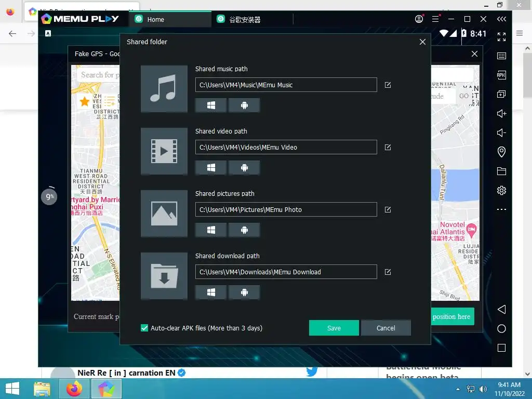Screen dimensions: 532x399
Task: Tap Android home button
Action: (501, 328)
